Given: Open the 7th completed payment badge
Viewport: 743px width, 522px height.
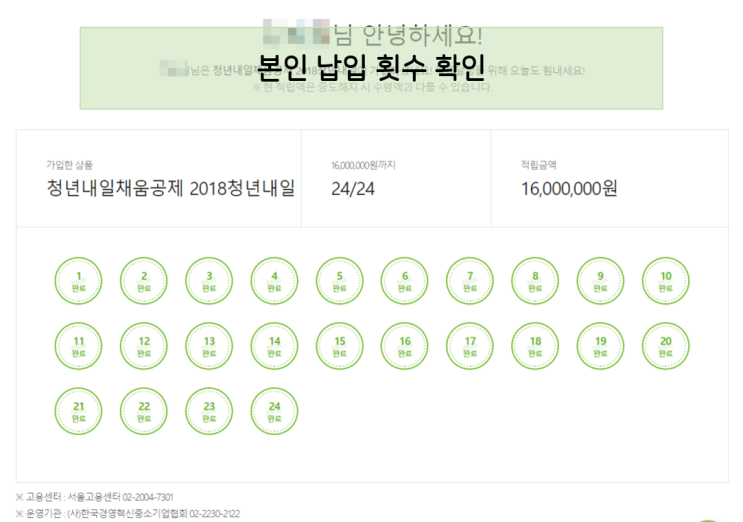Looking at the screenshot, I should (470, 281).
